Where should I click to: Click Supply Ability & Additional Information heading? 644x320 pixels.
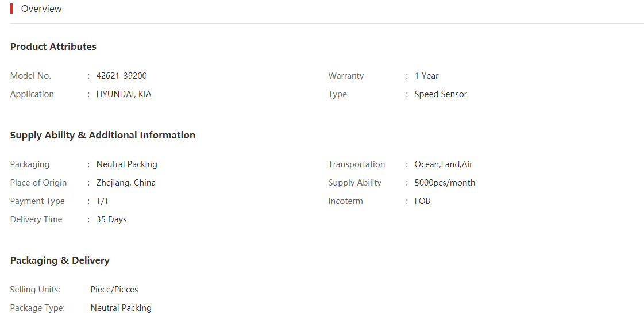103,135
